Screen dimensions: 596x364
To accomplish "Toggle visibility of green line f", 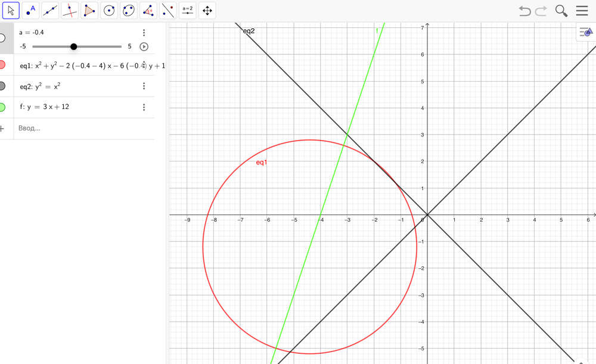I will tap(2, 107).
